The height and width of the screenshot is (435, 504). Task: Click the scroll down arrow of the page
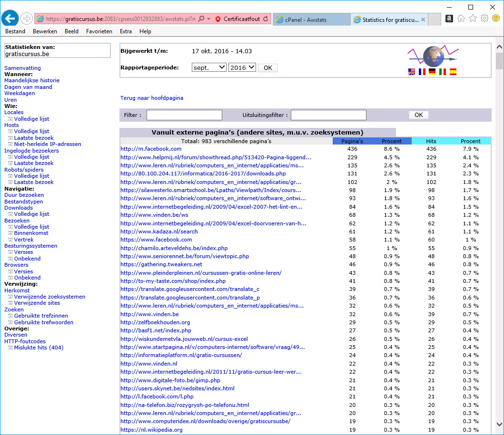coord(499,425)
